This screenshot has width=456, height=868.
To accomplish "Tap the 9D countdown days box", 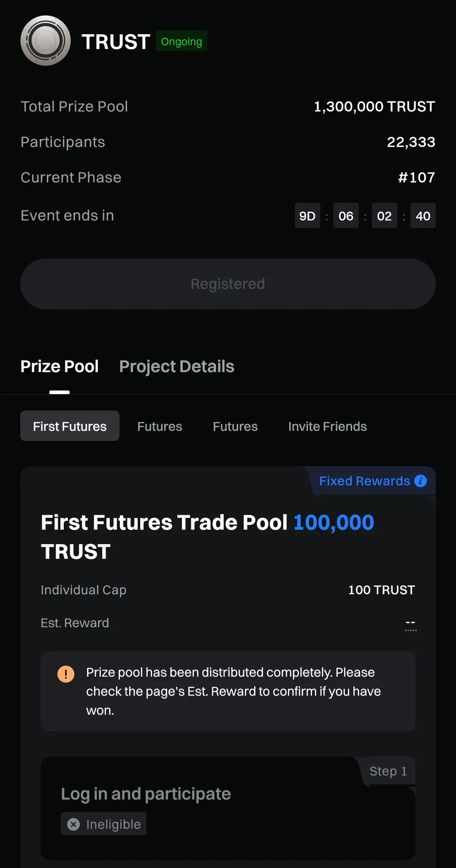I will (307, 216).
